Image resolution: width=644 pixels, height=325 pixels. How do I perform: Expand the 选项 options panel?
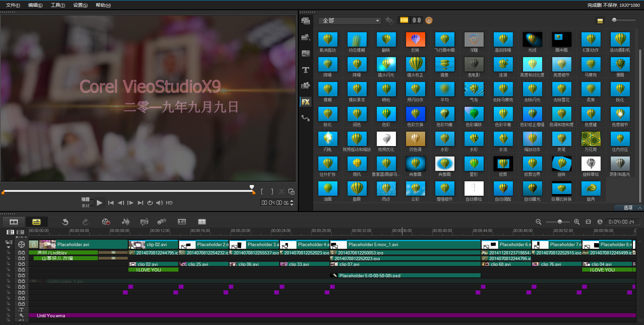pyautogui.click(x=628, y=208)
